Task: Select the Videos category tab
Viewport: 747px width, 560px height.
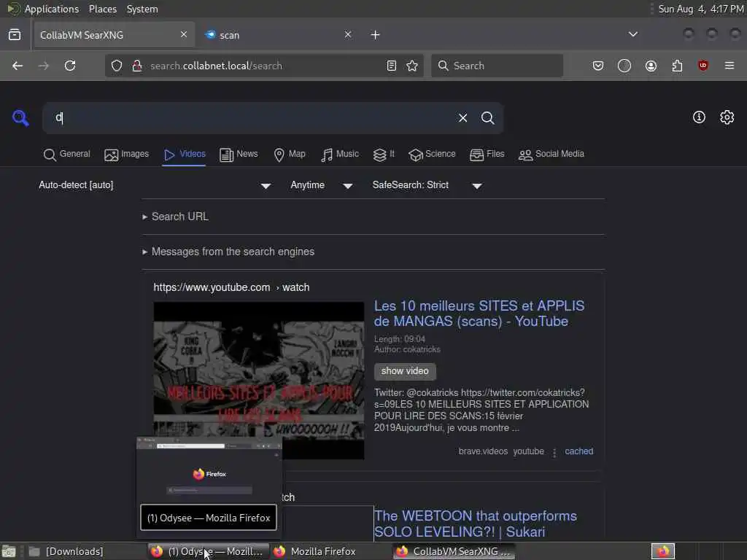Action: pos(185,155)
